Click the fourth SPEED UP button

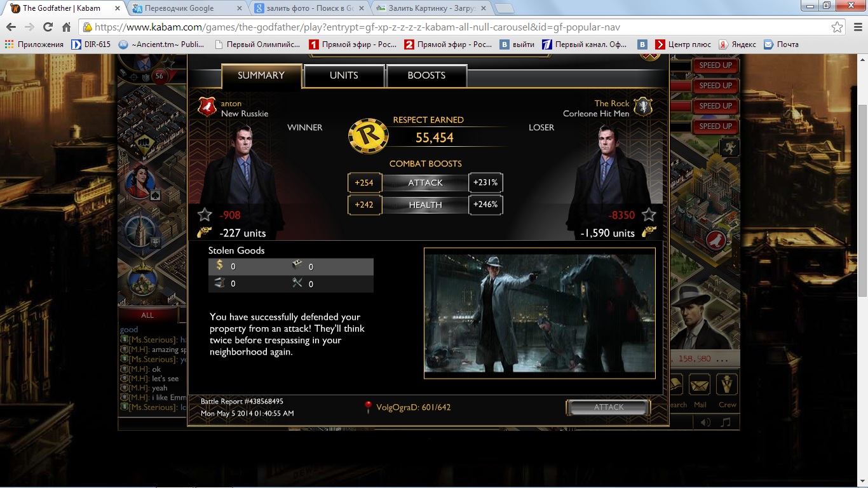click(x=715, y=126)
